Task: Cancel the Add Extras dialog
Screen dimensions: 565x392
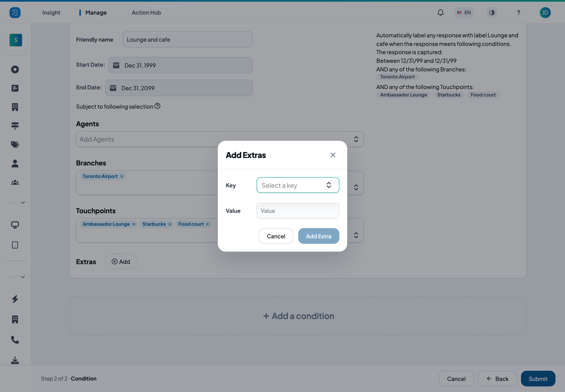Action: coord(276,236)
